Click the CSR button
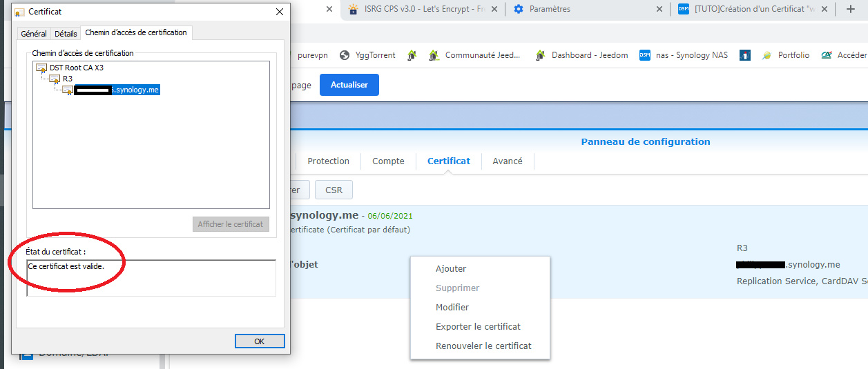The image size is (868, 369). [334, 190]
